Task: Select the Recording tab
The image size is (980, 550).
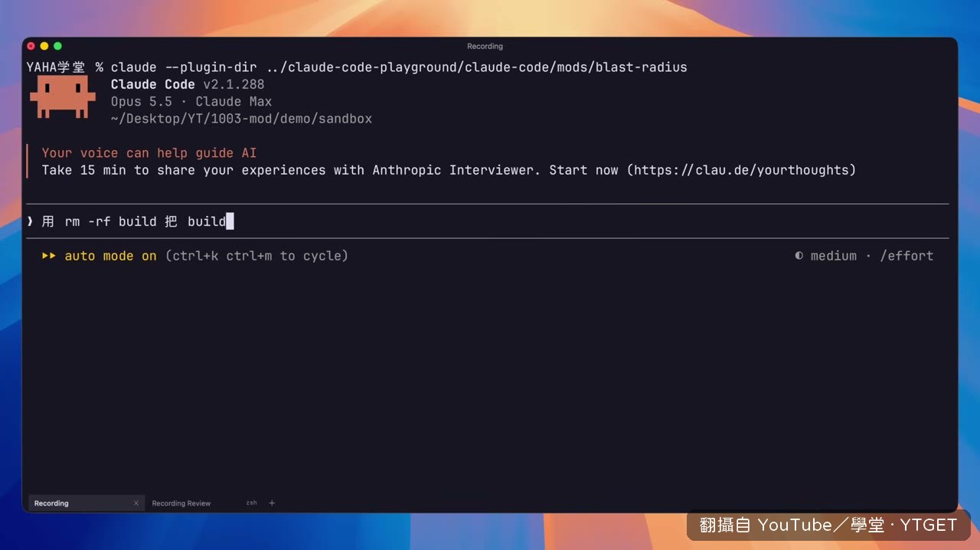Action: [86, 503]
